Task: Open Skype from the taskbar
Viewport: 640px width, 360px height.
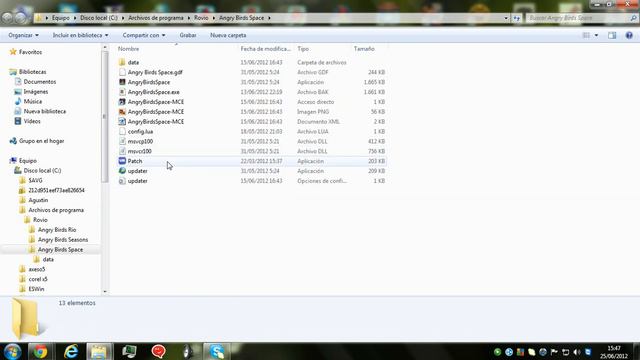Action: click(216, 351)
